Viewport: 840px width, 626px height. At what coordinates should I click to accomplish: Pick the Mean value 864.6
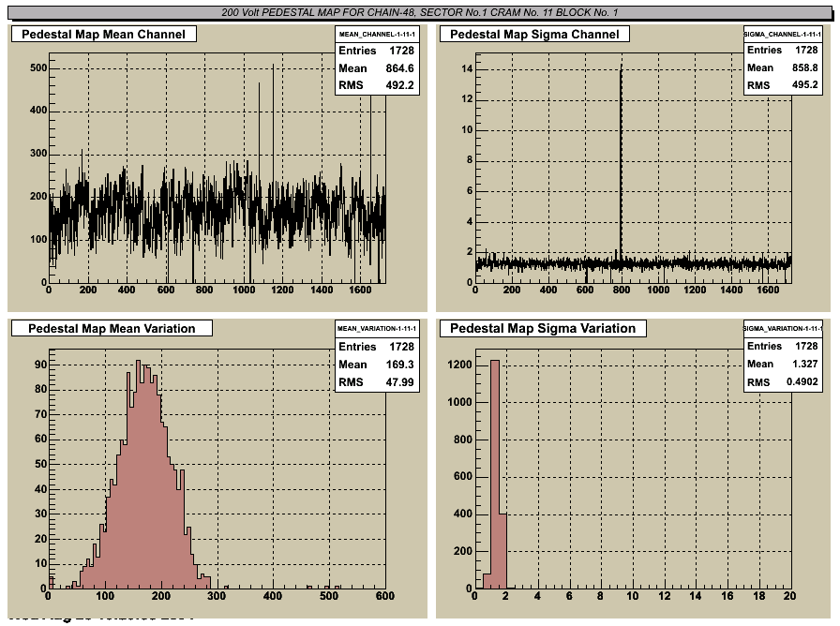(x=399, y=68)
